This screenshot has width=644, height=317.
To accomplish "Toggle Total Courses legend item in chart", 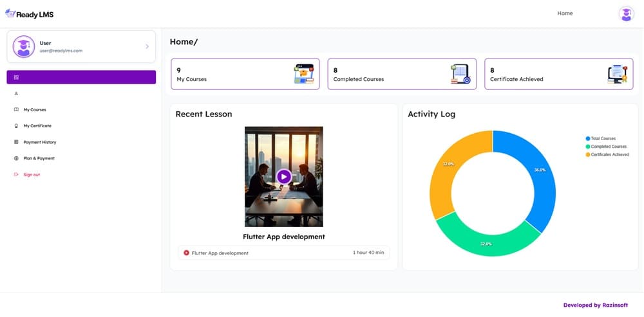I will click(603, 139).
